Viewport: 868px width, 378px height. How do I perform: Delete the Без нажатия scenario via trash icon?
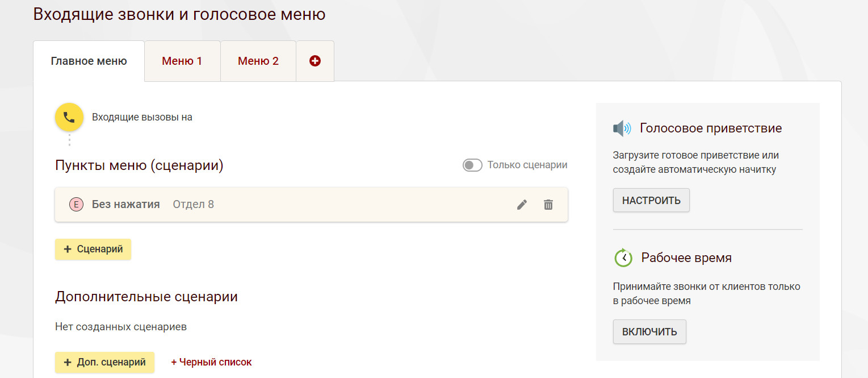click(548, 205)
